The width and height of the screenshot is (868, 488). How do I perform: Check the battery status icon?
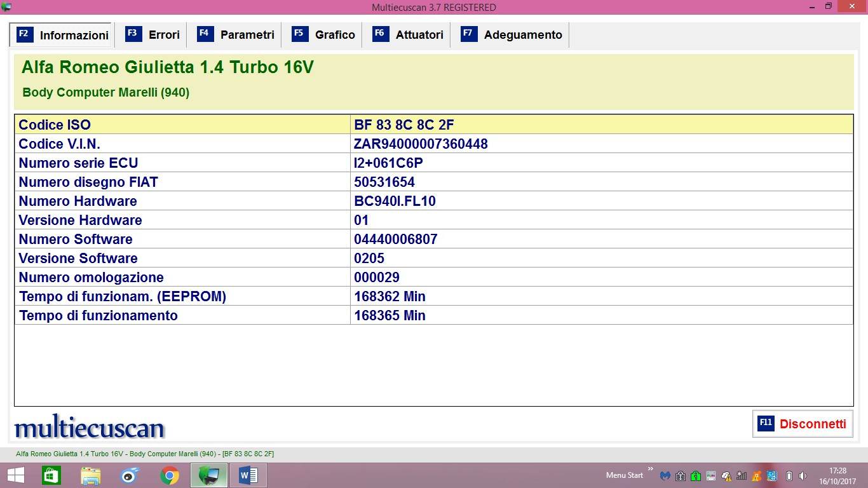pos(789,475)
